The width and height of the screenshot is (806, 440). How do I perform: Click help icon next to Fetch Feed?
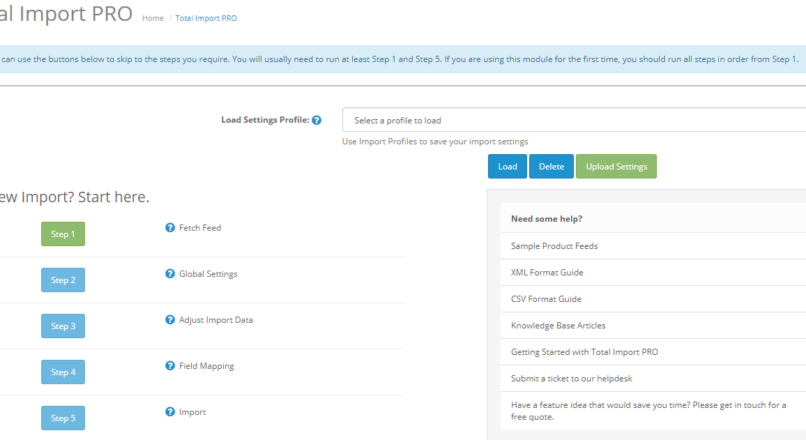coord(170,227)
